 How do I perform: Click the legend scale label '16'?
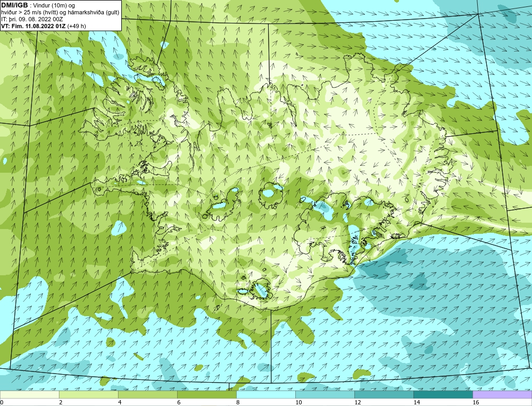click(x=476, y=402)
